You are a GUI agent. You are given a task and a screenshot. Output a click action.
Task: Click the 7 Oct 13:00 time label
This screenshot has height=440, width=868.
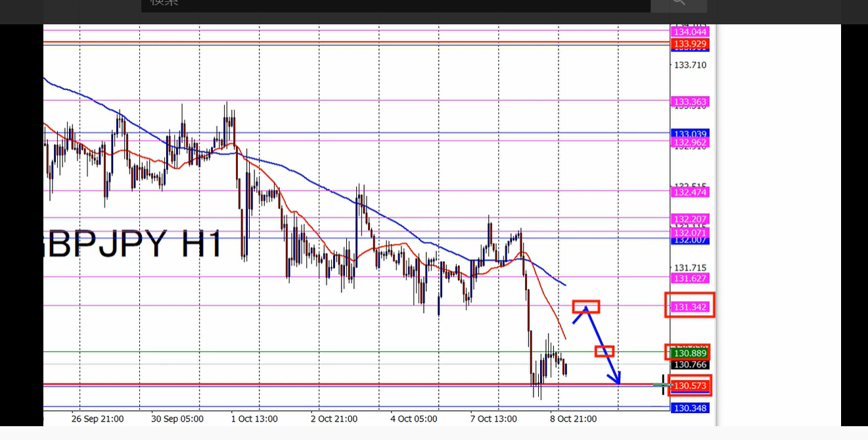coord(494,419)
